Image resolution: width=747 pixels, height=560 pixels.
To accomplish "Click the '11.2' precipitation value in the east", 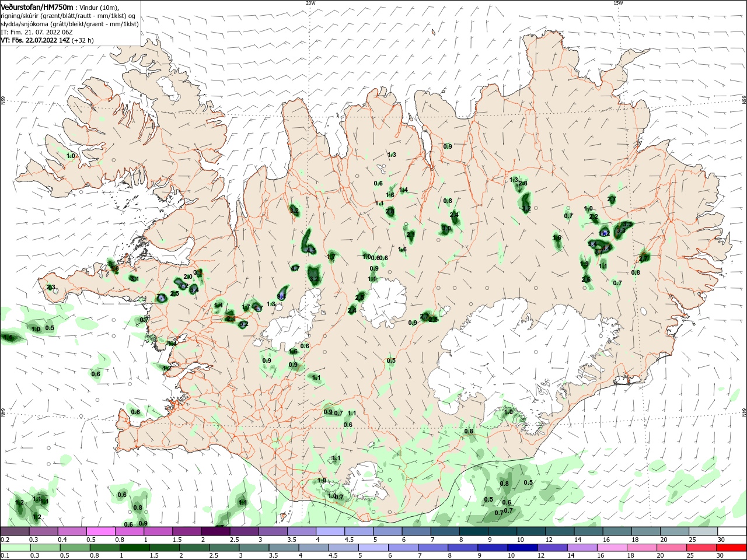I will point(605,233).
